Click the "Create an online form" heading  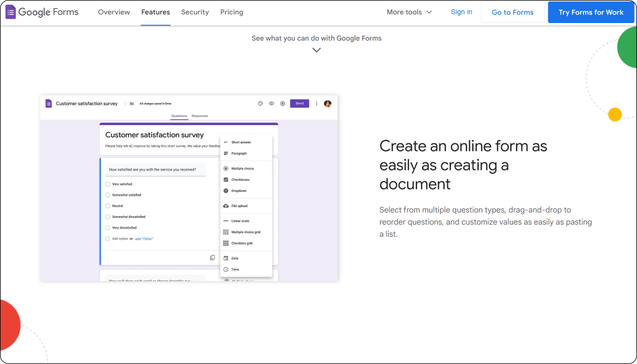[x=463, y=165]
